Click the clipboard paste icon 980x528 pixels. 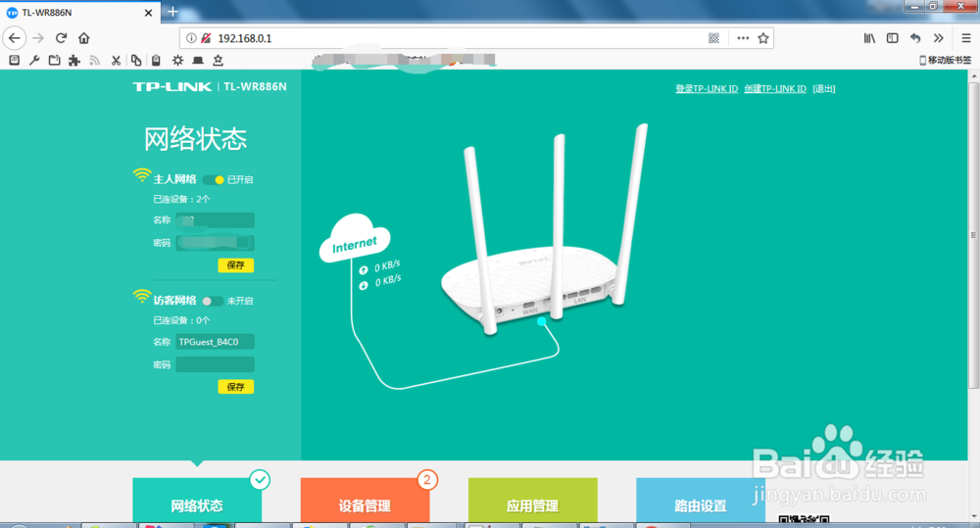pos(156,60)
